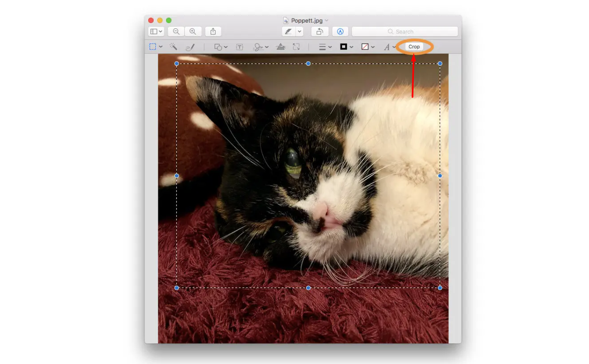The width and height of the screenshot is (589, 364).
Task: Expand the chevron beside the Poppett.jpg title
Action: (327, 21)
